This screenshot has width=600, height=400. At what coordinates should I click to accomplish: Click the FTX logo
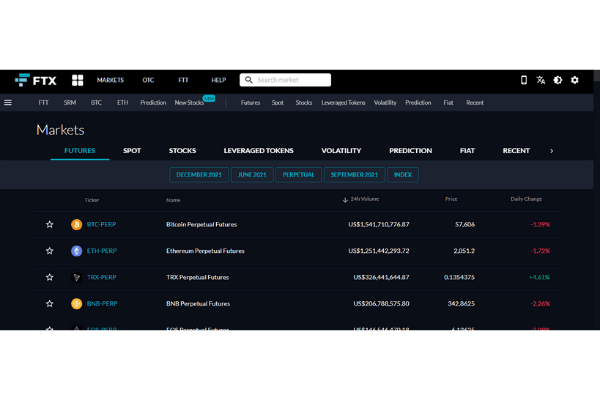(x=35, y=80)
